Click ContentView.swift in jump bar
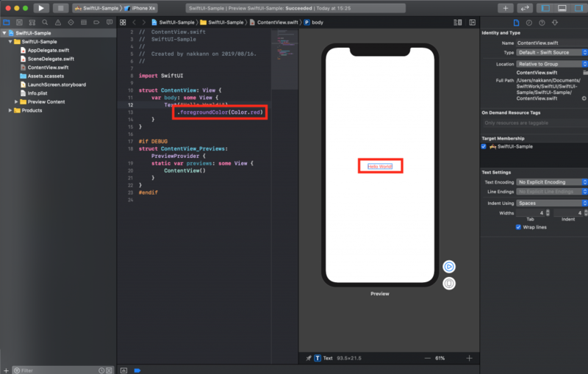 pyautogui.click(x=273, y=23)
